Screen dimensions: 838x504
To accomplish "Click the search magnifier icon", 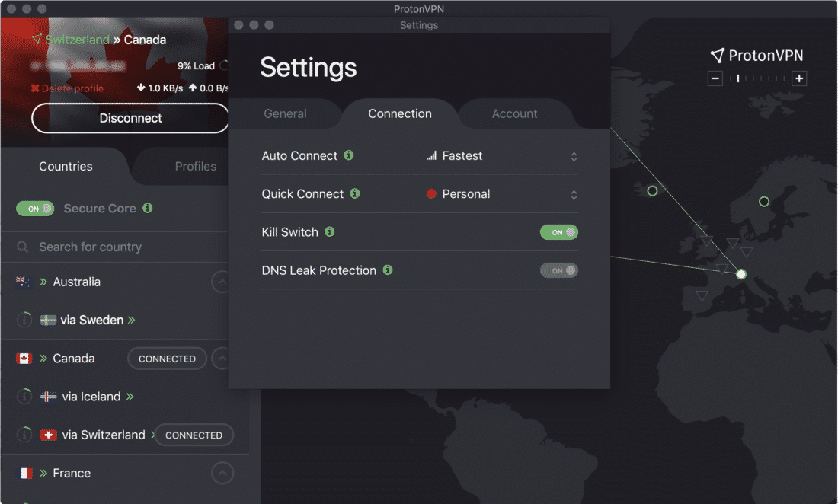I will click(22, 247).
